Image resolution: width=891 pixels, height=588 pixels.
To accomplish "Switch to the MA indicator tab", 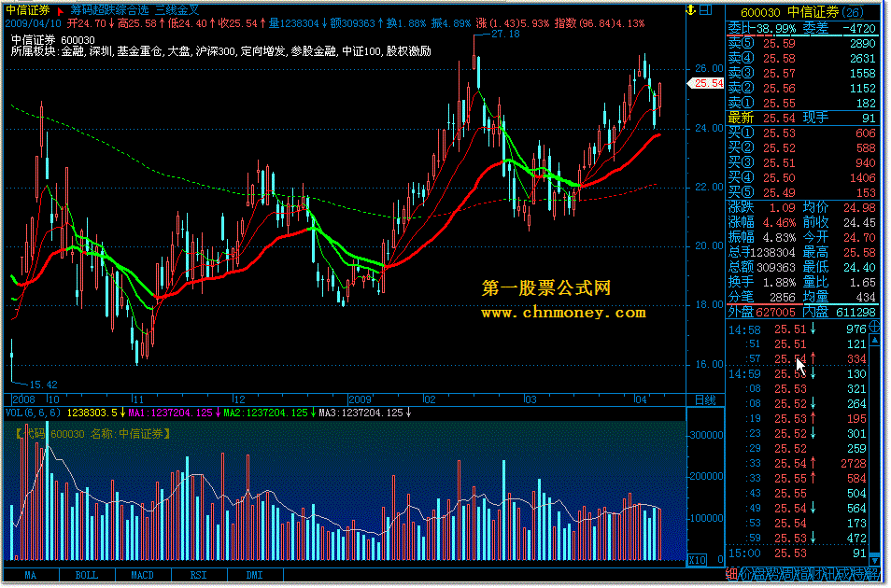I will tap(31, 576).
